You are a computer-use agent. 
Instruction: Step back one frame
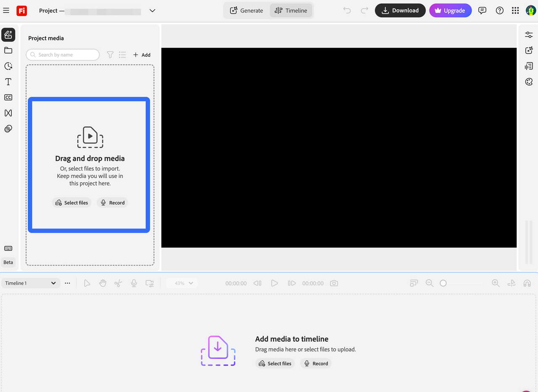coord(257,283)
